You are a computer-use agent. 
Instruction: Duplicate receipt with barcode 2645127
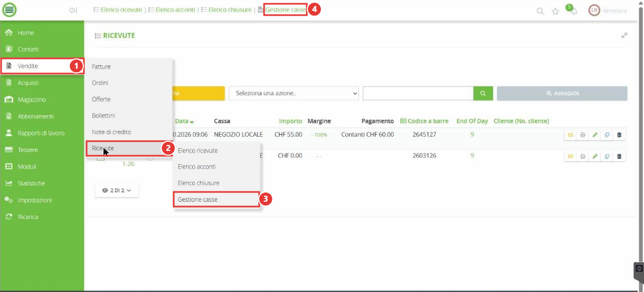coord(607,135)
